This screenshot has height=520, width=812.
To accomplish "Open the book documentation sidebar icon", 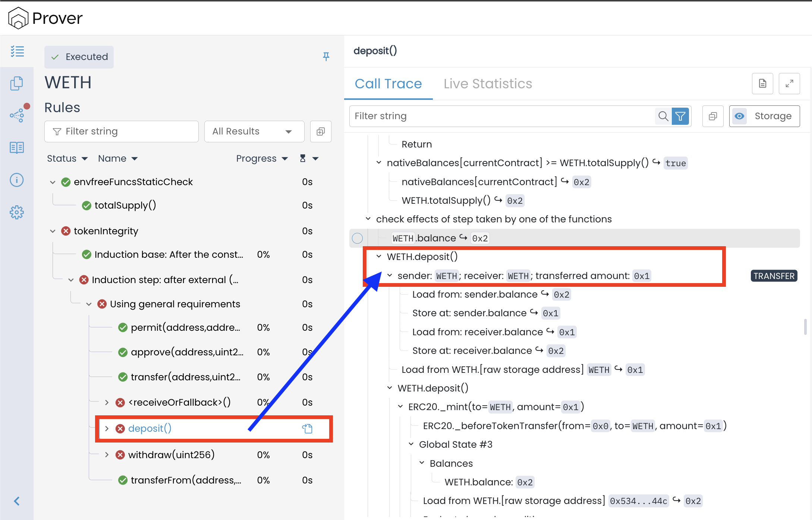I will tap(17, 148).
